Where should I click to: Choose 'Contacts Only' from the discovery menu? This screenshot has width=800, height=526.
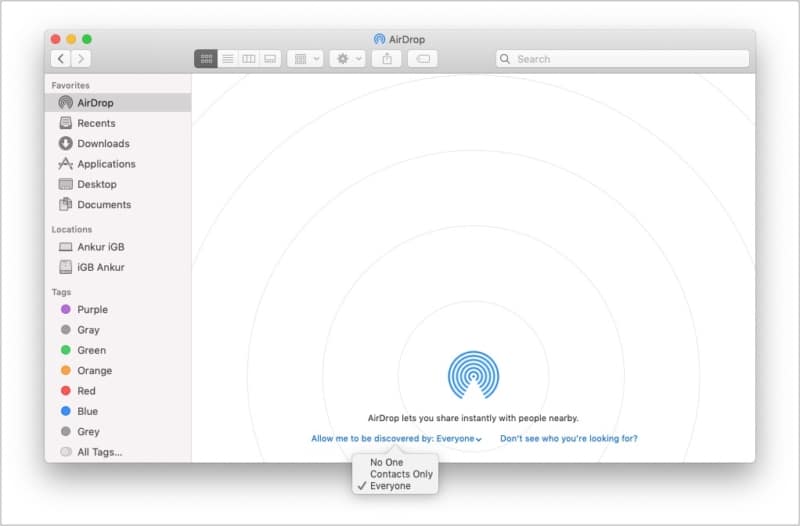point(401,474)
